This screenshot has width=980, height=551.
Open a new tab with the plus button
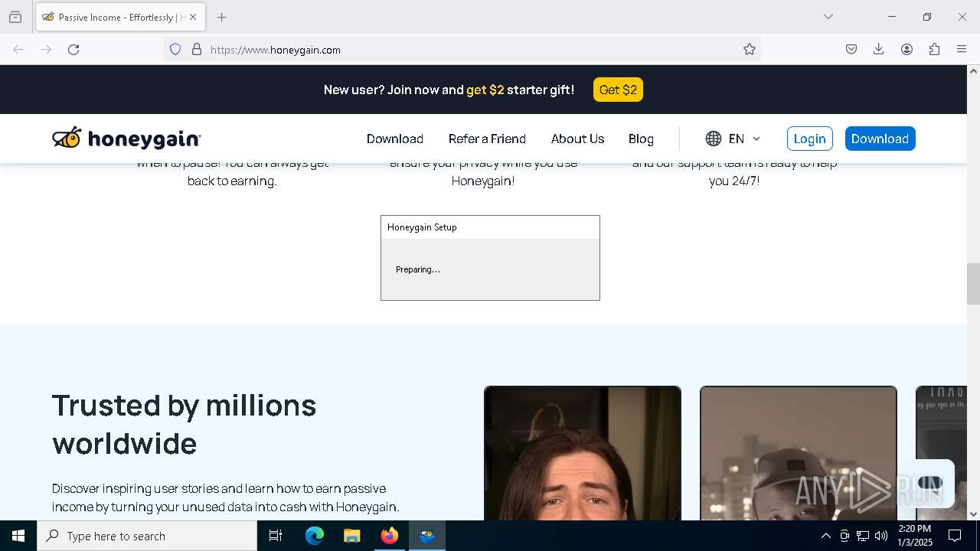[222, 17]
